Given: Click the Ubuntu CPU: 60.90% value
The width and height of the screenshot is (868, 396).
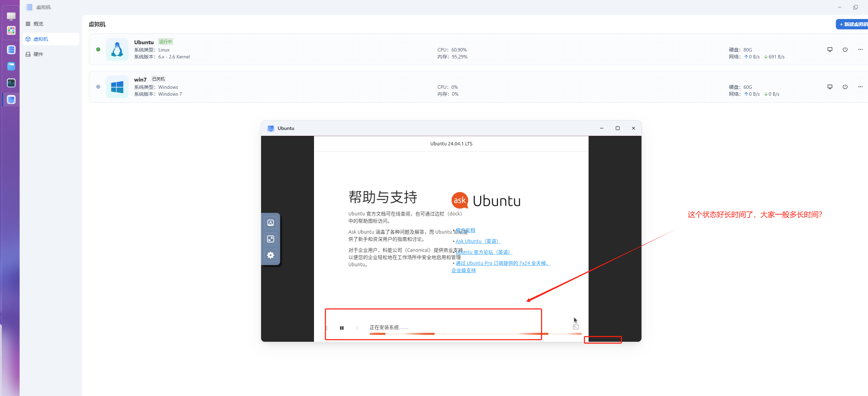Looking at the screenshot, I should point(452,50).
